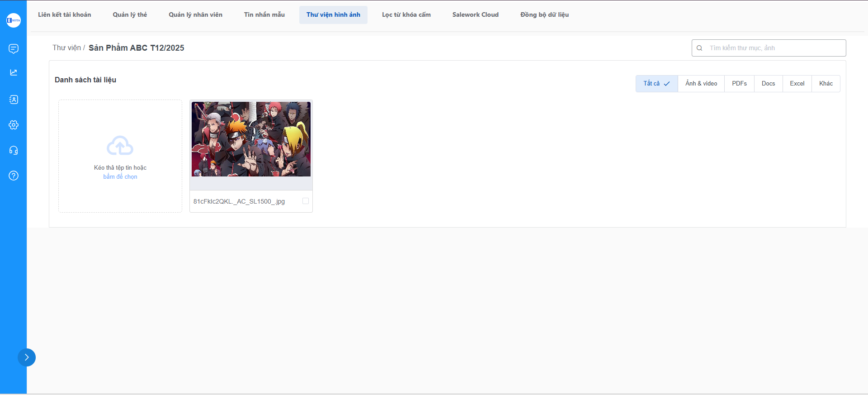The image size is (868, 395).
Task: Open the support headset sidebar icon
Action: 14,150
